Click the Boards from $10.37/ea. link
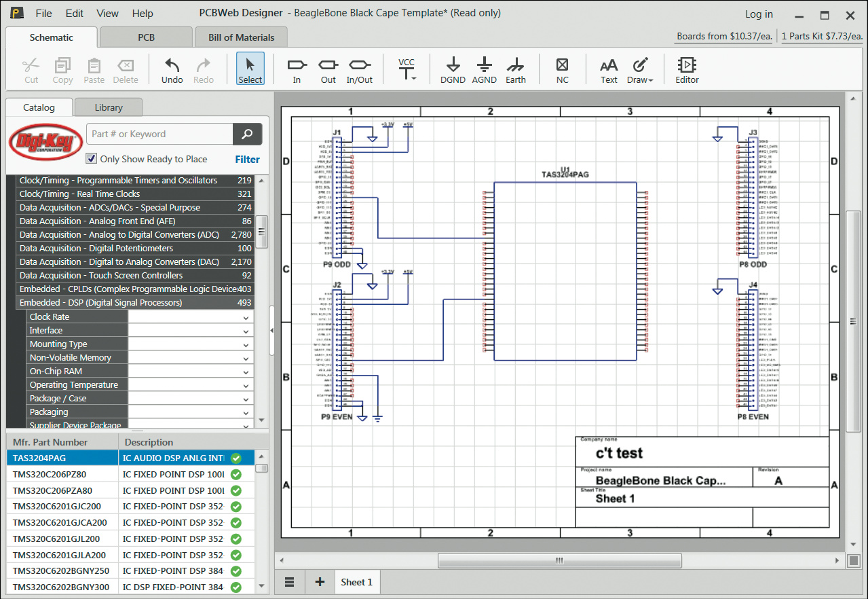 coord(724,36)
